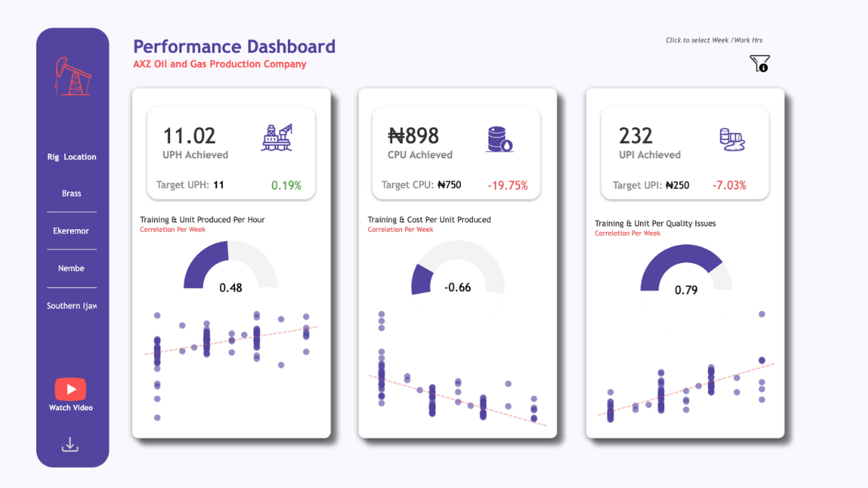Screen dimensions: 868x488
Task: Click the -19.75% CPU variance figure
Action: (508, 185)
